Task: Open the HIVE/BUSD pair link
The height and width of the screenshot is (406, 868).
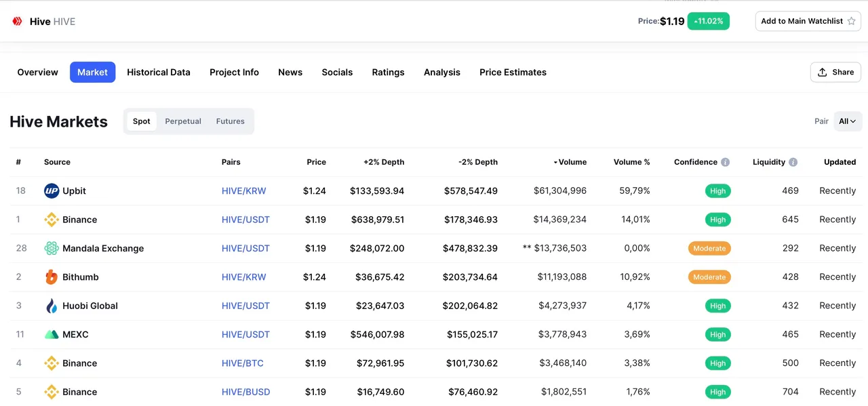Action: click(246, 392)
